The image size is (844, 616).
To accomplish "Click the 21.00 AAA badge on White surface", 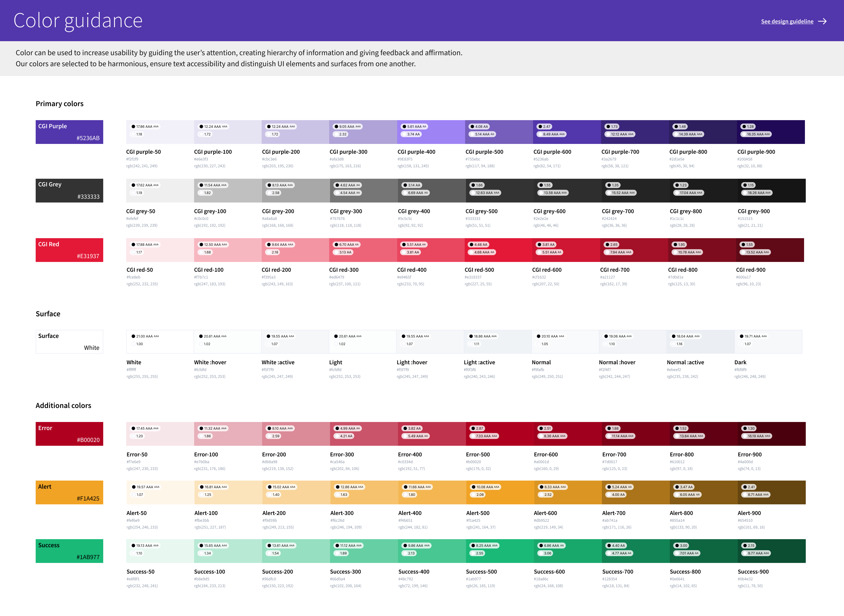I will click(x=145, y=336).
